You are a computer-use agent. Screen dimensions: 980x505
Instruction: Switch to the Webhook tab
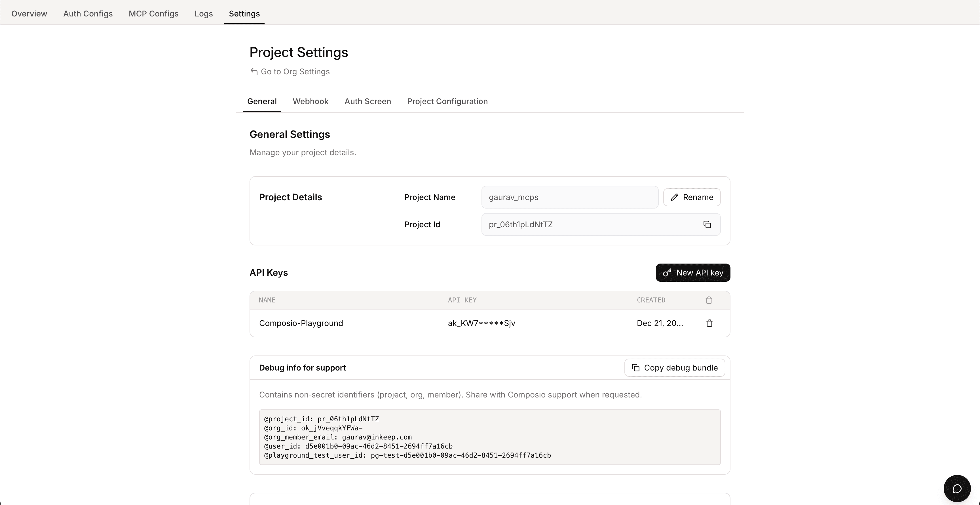pos(311,101)
